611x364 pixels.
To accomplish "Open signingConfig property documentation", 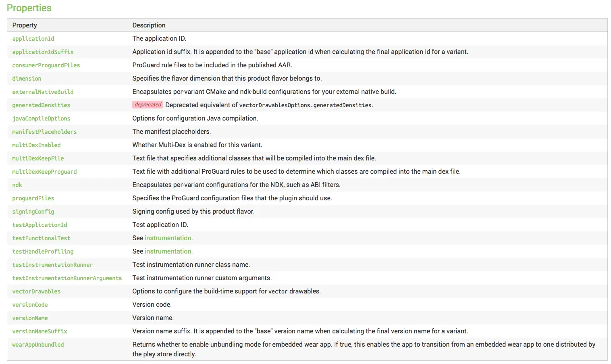I will pos(33,212).
